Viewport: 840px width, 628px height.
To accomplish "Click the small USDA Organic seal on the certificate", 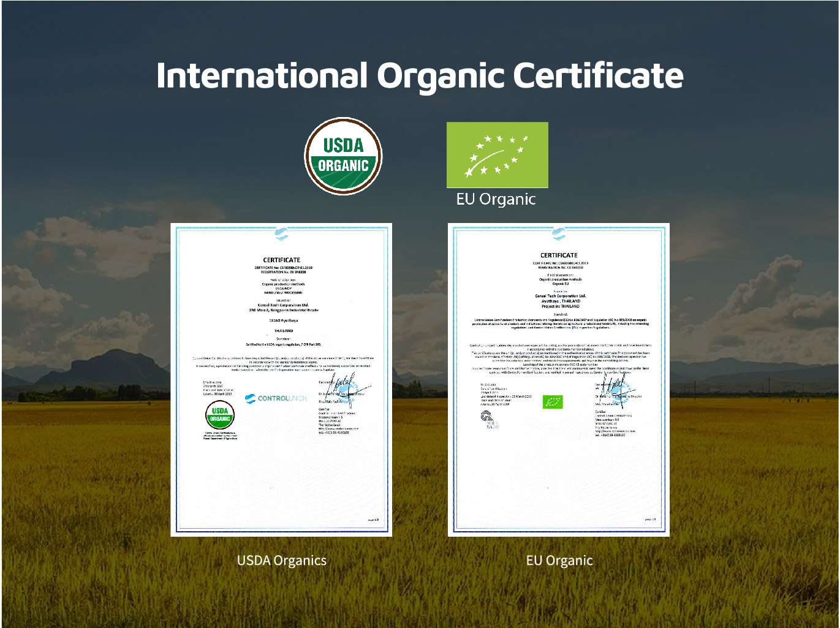I will [x=220, y=415].
